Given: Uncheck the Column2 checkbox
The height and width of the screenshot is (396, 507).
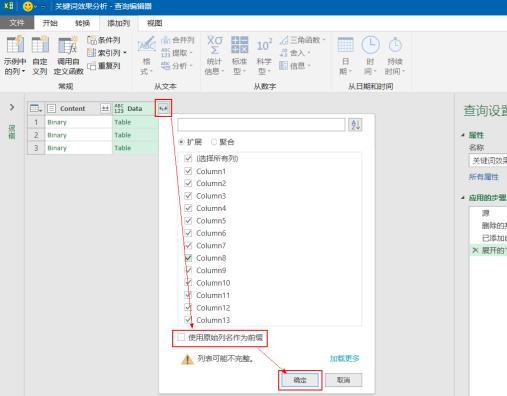Looking at the screenshot, I should pos(188,183).
